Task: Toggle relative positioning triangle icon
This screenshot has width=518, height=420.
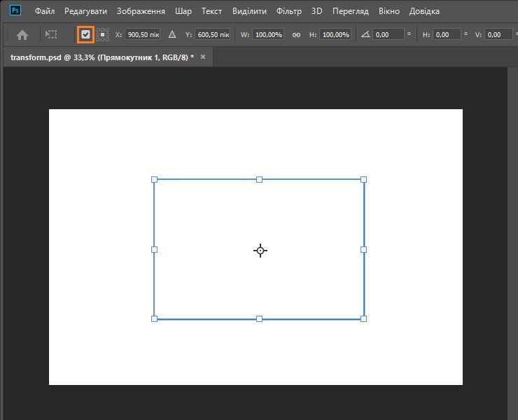Action: click(x=172, y=34)
